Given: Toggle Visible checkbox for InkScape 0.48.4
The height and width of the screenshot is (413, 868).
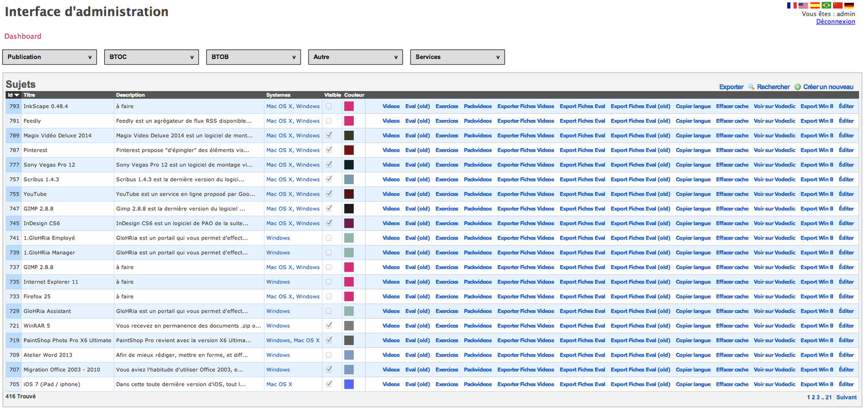Looking at the screenshot, I should (329, 106).
